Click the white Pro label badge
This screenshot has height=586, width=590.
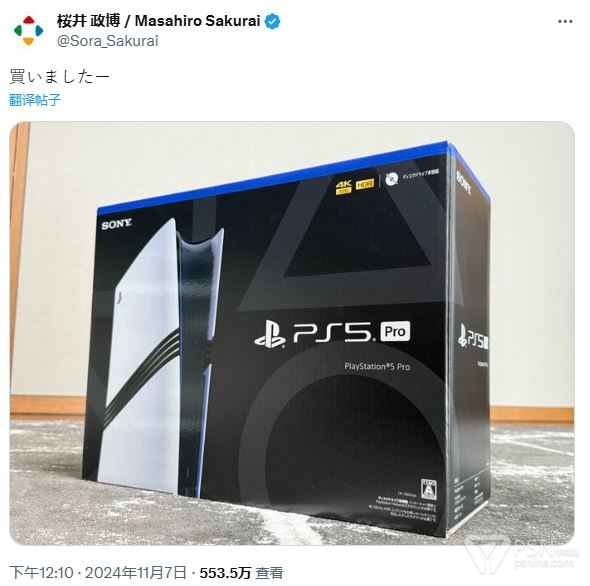click(x=395, y=331)
